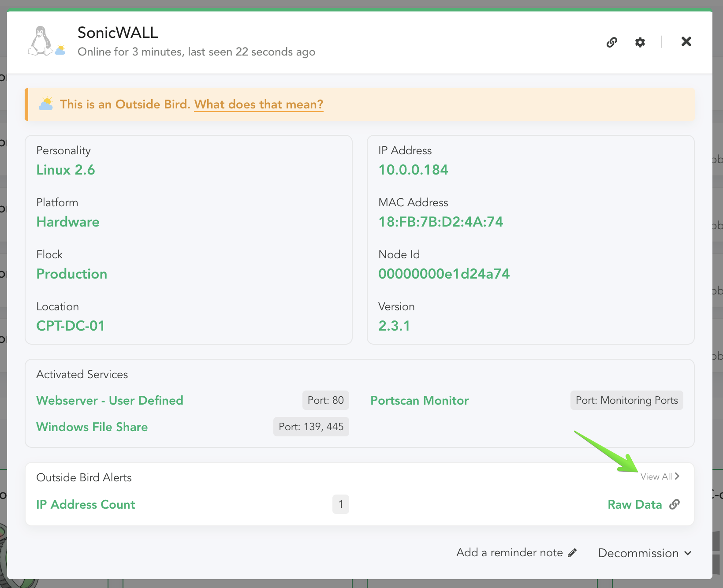
Task: Expand the Decommission dropdown
Action: tap(645, 553)
